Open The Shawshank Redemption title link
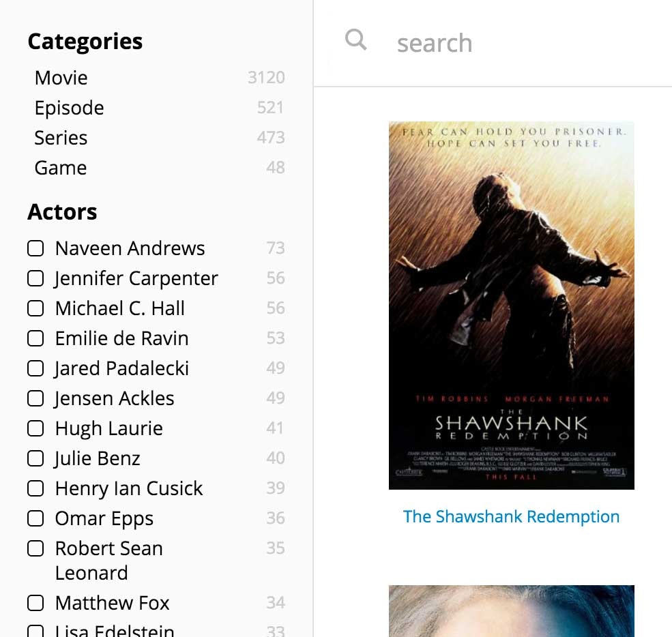Screen dimensions: 672x637 (x=511, y=517)
